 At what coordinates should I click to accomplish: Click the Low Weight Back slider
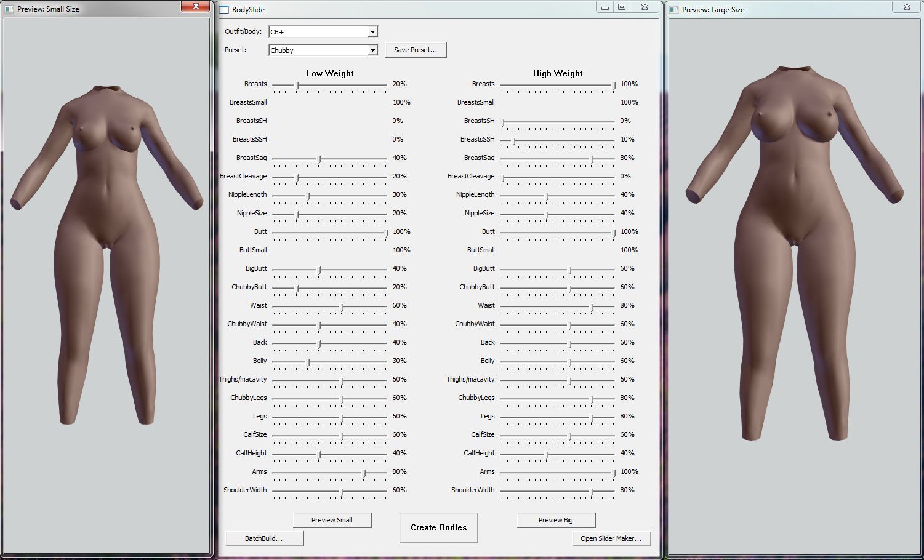point(329,345)
